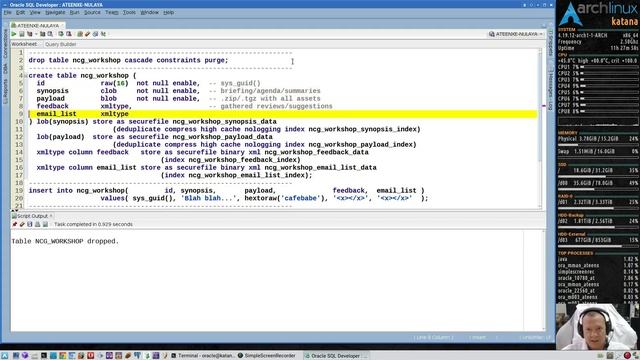Print the Script Output with the printer icon
Image resolution: width=640 pixels, height=360 pixels.
(x=38, y=224)
